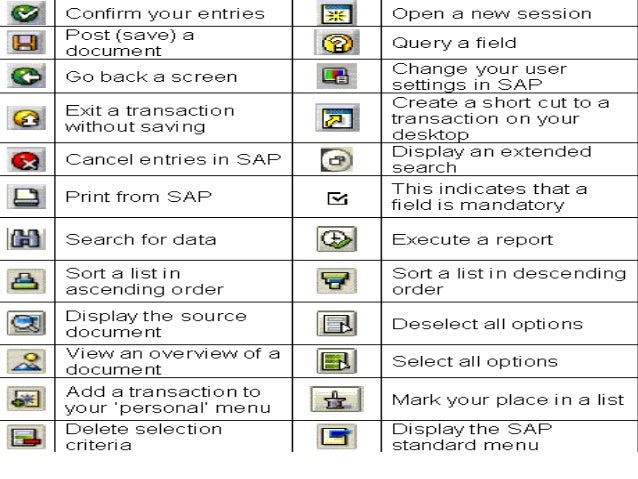
Task: Click the Add transaction to personal menu icon
Action: (x=26, y=399)
